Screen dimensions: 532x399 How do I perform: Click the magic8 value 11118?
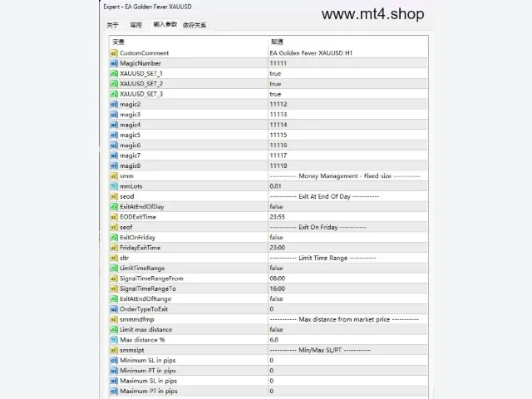pos(278,165)
